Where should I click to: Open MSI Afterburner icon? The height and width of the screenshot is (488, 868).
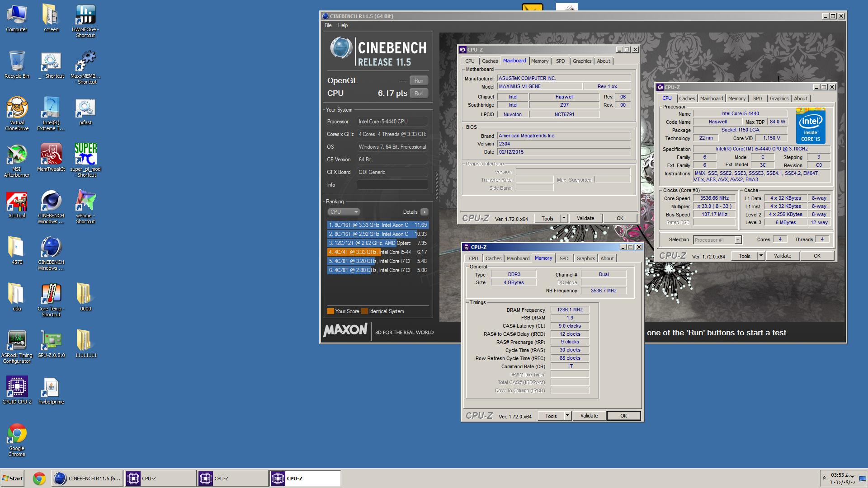pyautogui.click(x=17, y=160)
